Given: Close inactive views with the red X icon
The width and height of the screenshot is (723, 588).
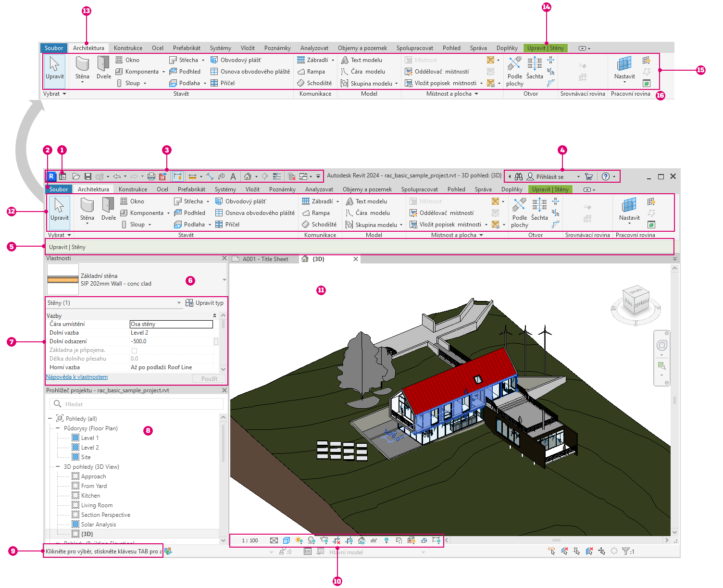Looking at the screenshot, I should click(291, 176).
